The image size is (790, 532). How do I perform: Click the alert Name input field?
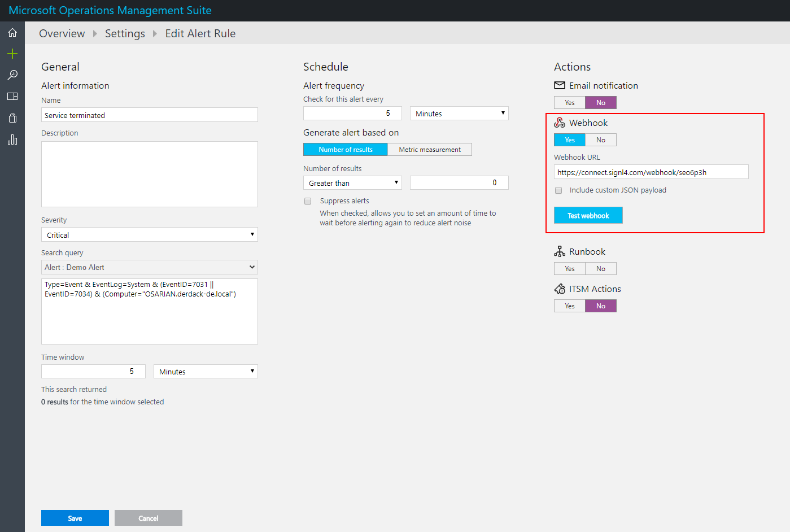pos(150,115)
